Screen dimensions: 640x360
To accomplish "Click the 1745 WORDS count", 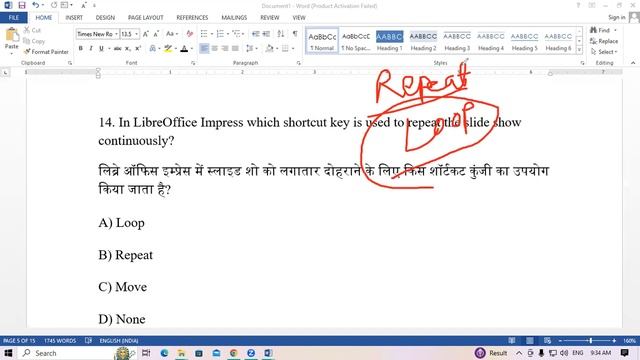I will tap(60, 340).
